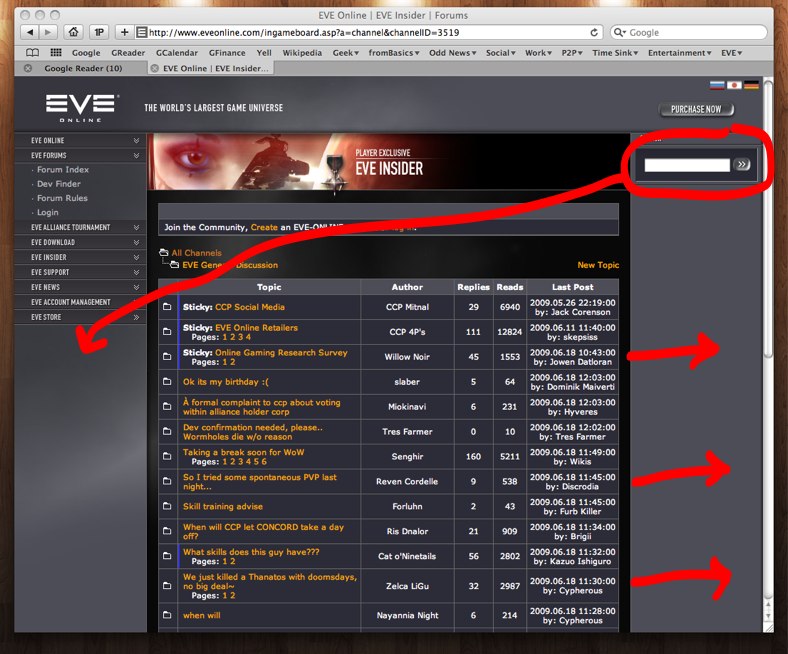
Task: Click in the forum search input field
Action: [687, 165]
